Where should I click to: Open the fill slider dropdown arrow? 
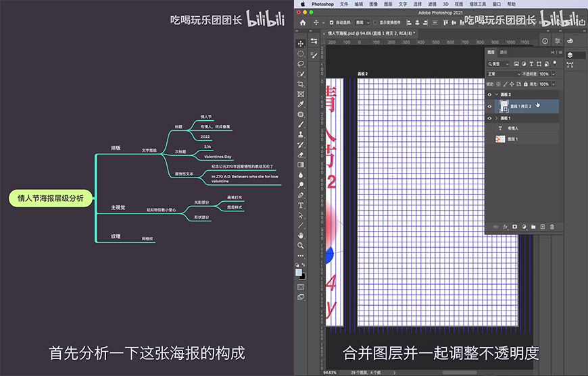tap(553, 84)
